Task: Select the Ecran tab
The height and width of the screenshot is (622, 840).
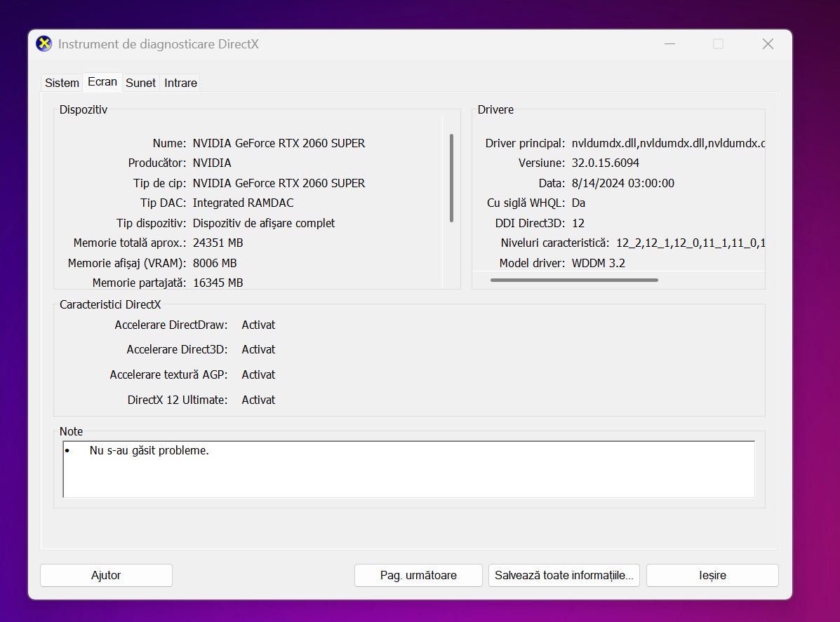Action: click(102, 82)
